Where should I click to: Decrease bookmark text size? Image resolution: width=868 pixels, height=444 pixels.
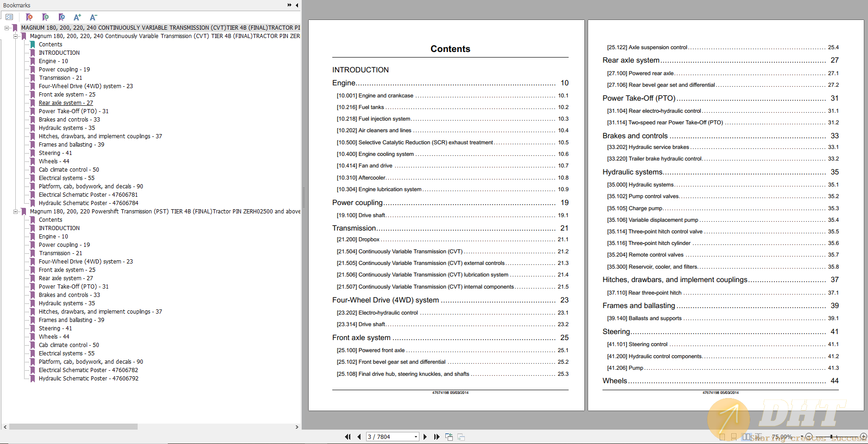point(93,17)
